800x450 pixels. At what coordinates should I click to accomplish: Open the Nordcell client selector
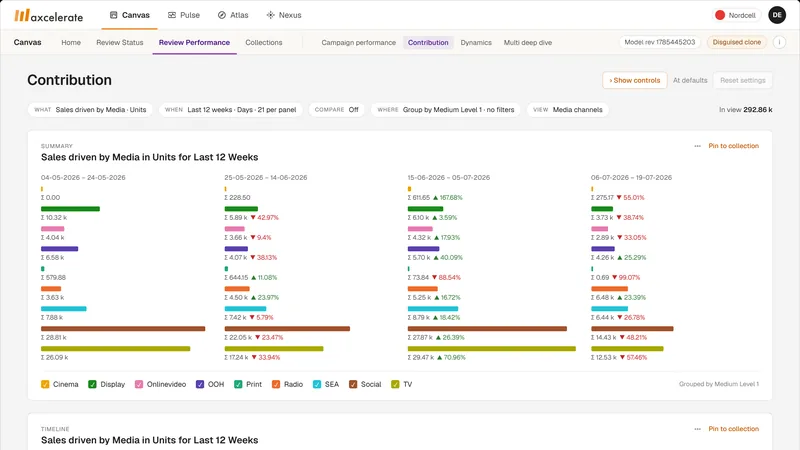736,15
